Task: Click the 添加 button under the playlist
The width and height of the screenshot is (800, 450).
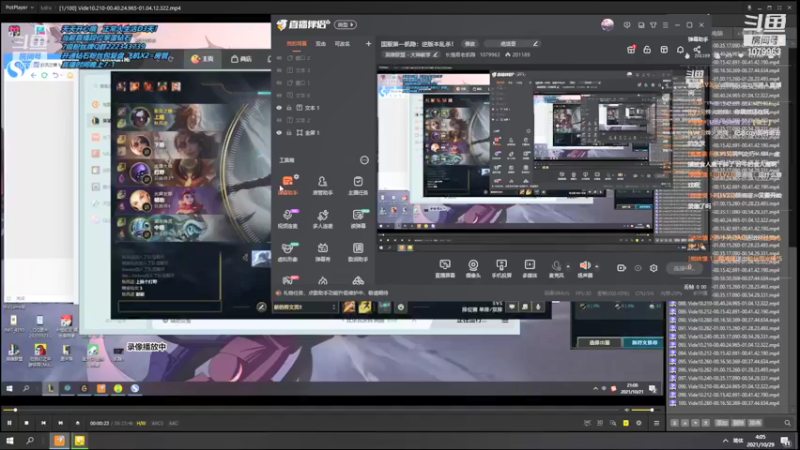Action: click(722, 423)
